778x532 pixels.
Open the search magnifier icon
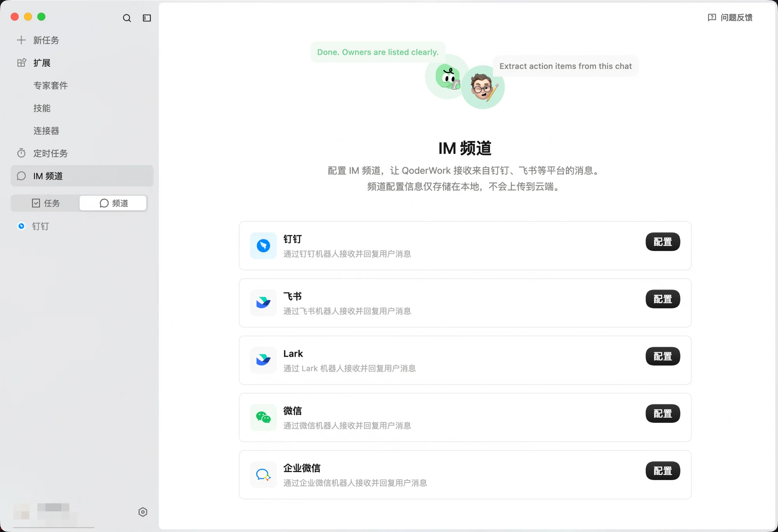(127, 18)
